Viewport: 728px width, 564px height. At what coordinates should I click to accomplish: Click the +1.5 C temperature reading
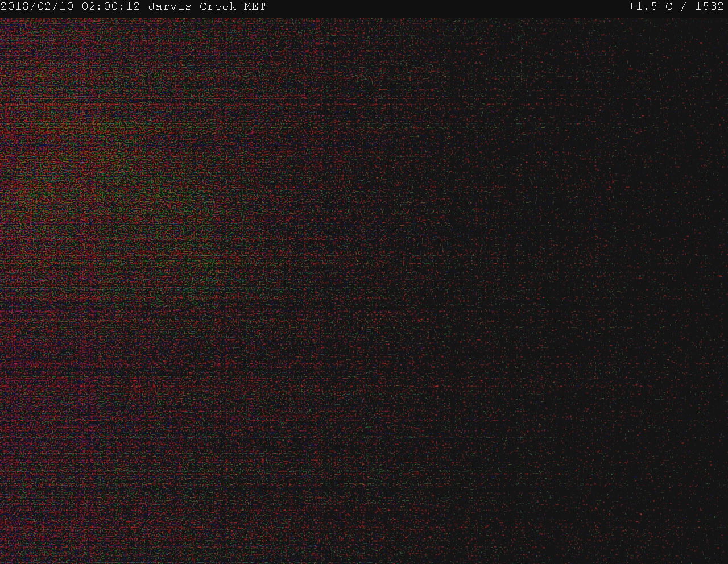coord(650,7)
